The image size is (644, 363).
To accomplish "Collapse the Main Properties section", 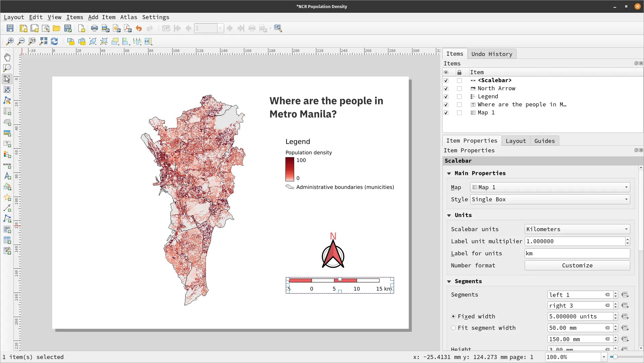I will [449, 173].
